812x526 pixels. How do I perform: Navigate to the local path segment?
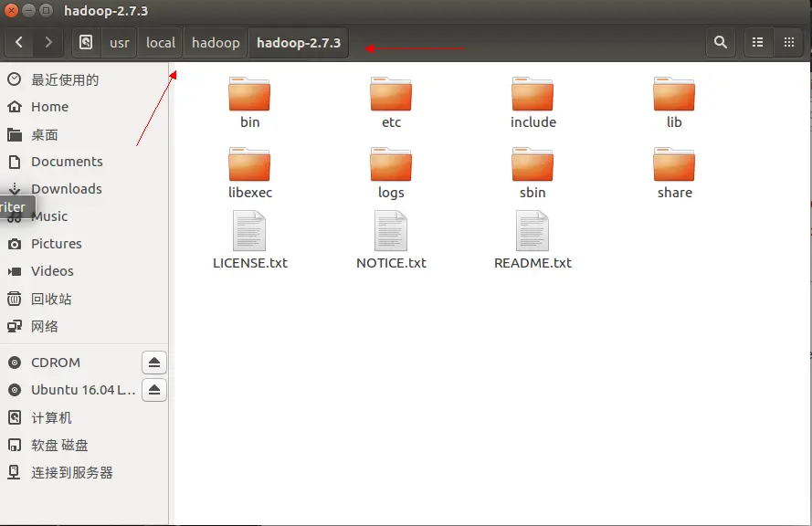point(161,42)
